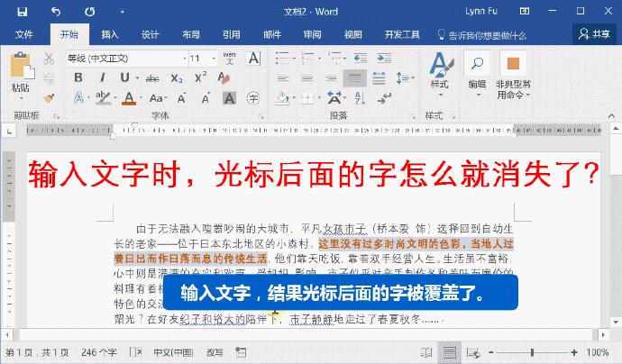
Task: Open the font name dropdown 等线
Action: coord(185,59)
